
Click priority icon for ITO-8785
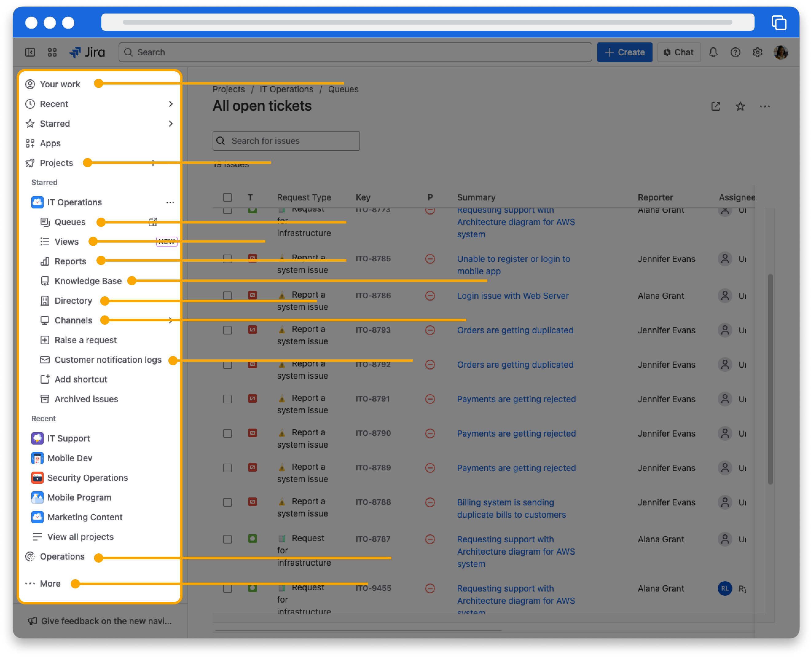coord(430,259)
